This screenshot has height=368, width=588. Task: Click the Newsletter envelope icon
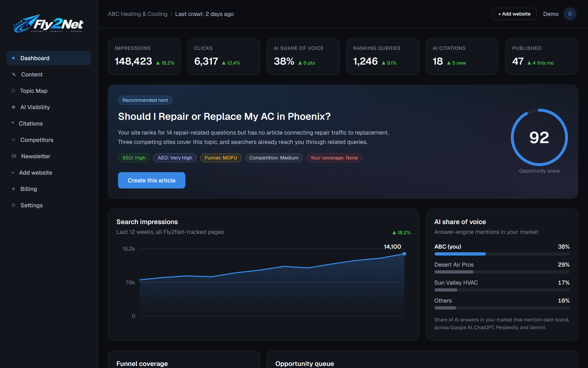pyautogui.click(x=14, y=156)
